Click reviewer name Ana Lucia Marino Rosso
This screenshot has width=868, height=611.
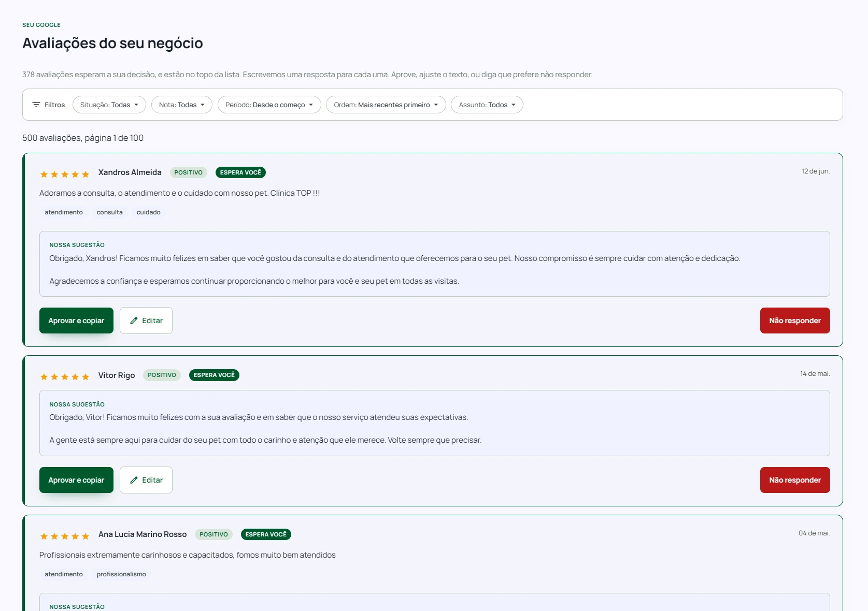pyautogui.click(x=143, y=534)
